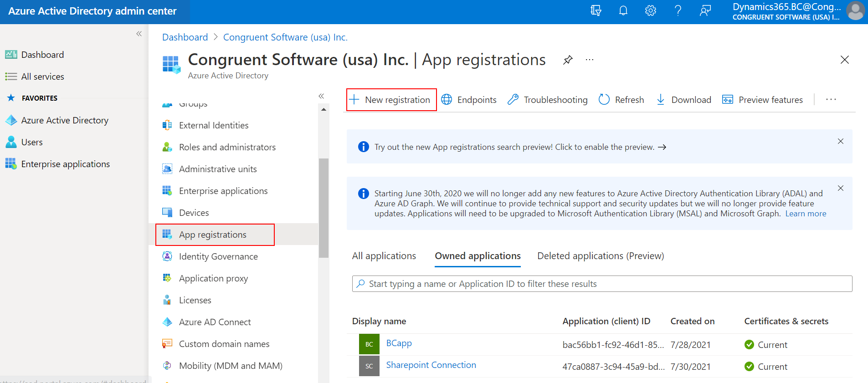Open the help question mark
This screenshot has height=383, width=868.
tap(678, 10)
